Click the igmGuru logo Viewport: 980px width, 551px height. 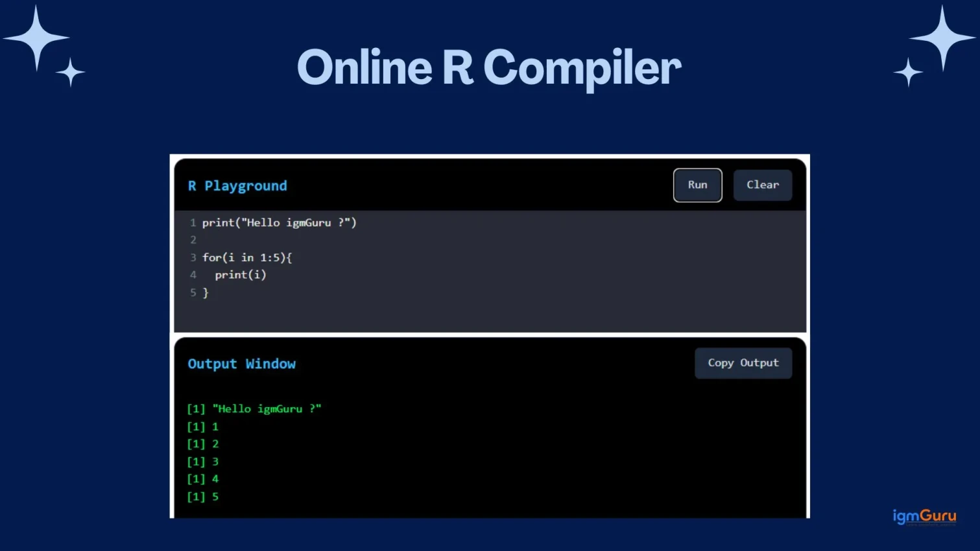[x=924, y=517]
